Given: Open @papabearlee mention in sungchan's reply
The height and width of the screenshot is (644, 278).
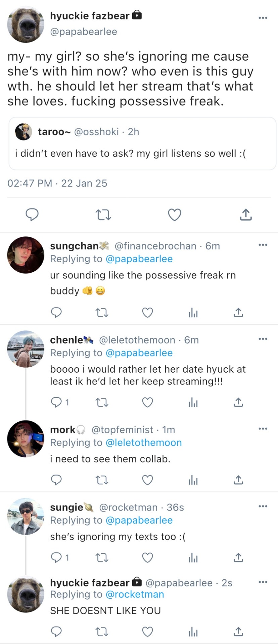Looking at the screenshot, I should pyautogui.click(x=139, y=259).
